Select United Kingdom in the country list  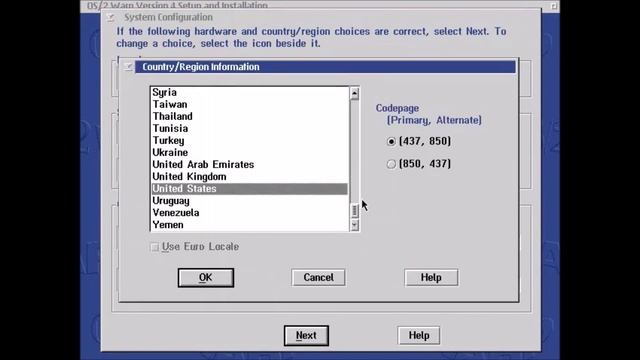coord(250,177)
